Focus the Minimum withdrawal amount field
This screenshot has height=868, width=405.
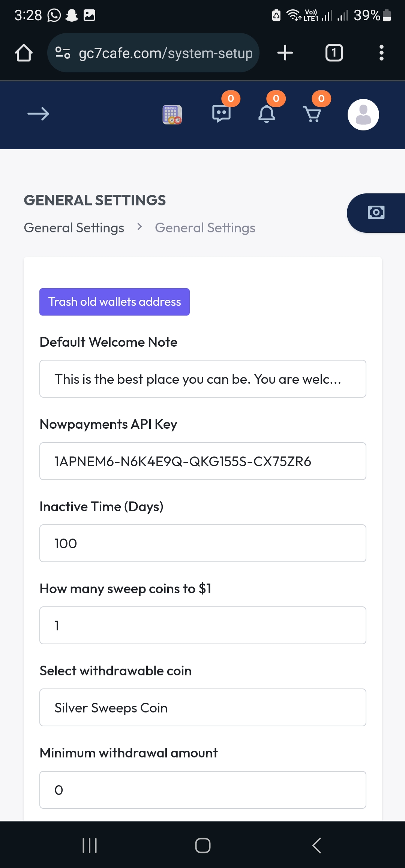point(203,790)
